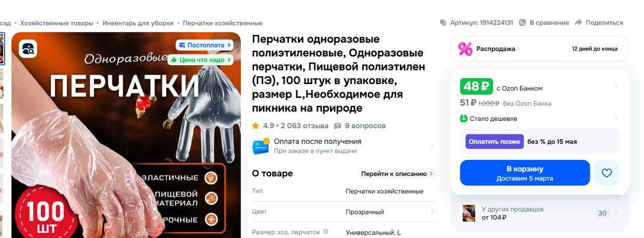644x238 pixels.
Task: Expand Оплата после получения details chevron
Action: pyautogui.click(x=432, y=146)
